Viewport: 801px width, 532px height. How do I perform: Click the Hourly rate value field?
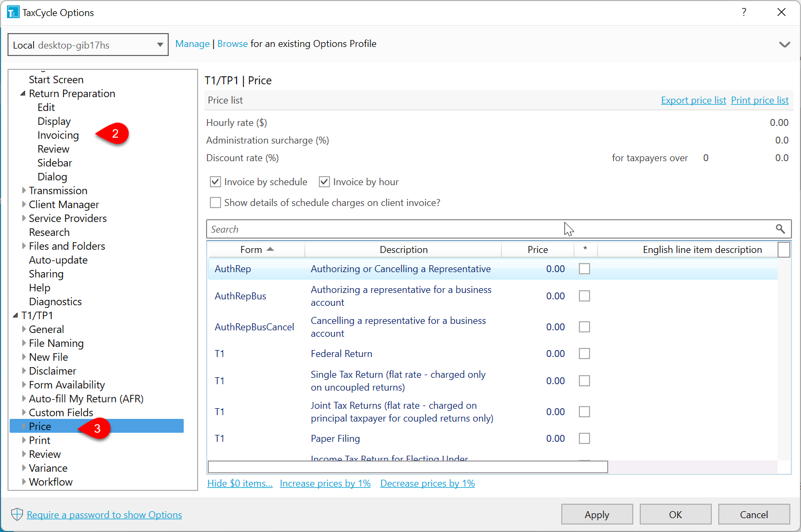tap(779, 123)
